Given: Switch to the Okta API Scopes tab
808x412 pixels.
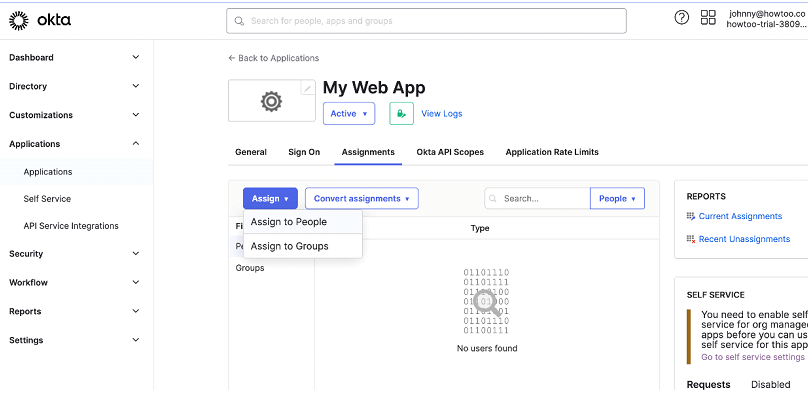Looking at the screenshot, I should 450,152.
